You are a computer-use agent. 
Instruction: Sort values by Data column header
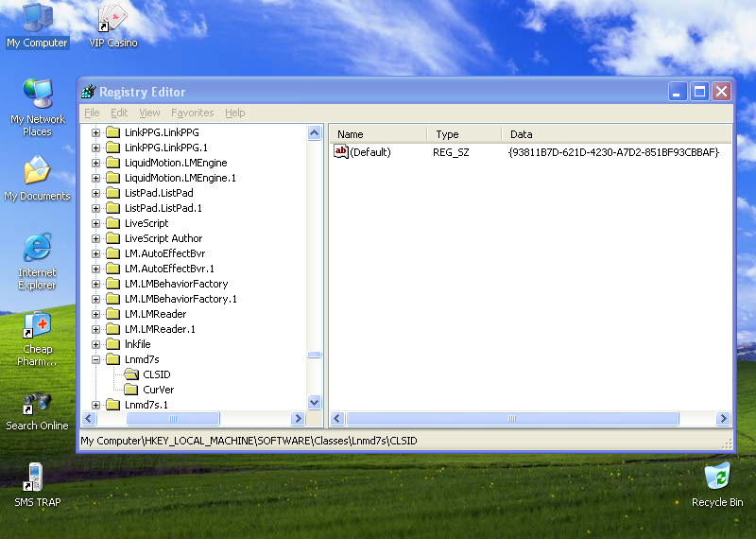coord(617,134)
